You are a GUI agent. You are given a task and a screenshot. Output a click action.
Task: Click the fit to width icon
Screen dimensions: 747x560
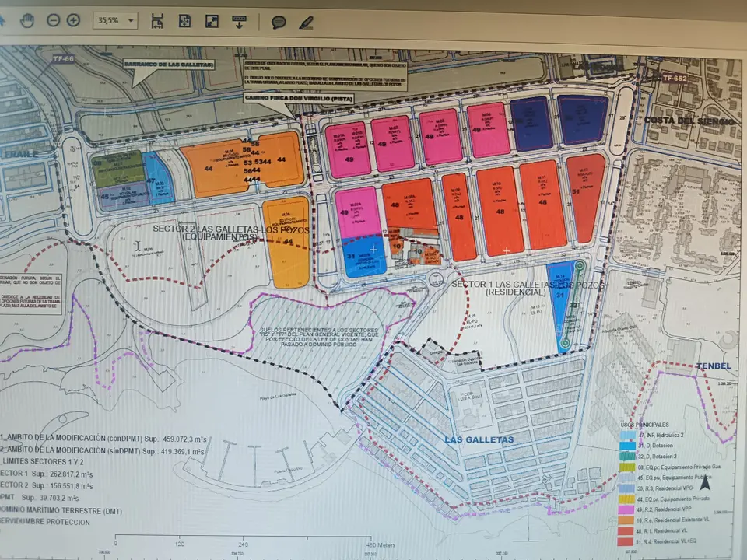[x=157, y=21]
